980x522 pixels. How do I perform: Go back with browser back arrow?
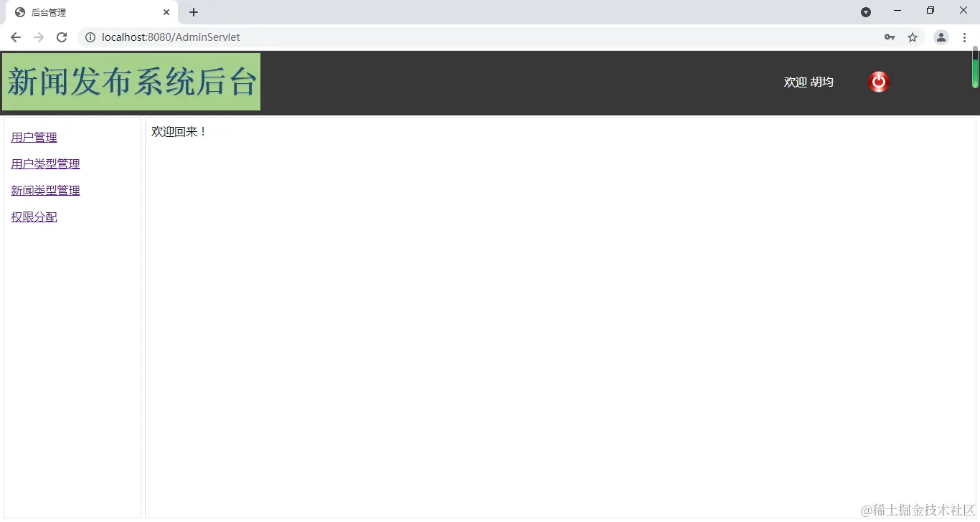click(x=16, y=37)
